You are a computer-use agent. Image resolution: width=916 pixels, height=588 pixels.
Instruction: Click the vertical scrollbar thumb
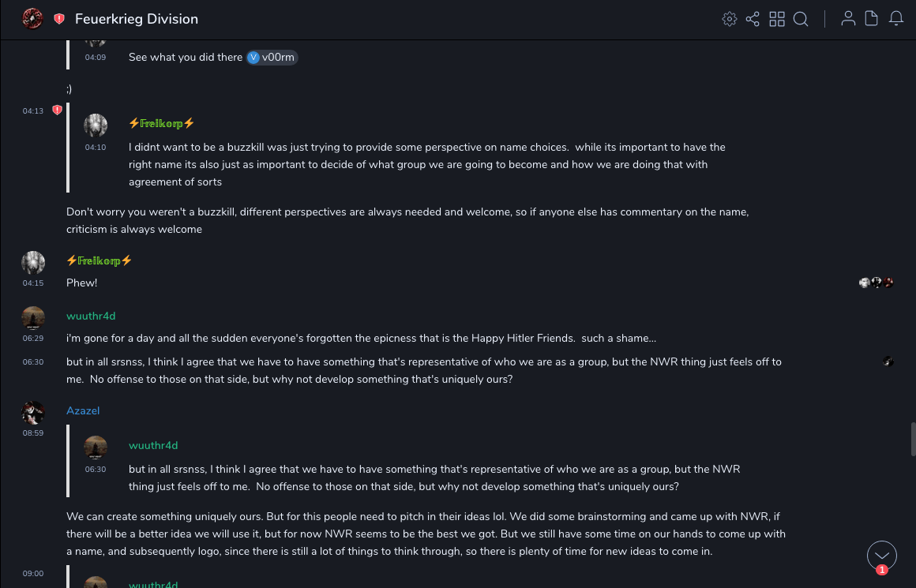coord(913,439)
